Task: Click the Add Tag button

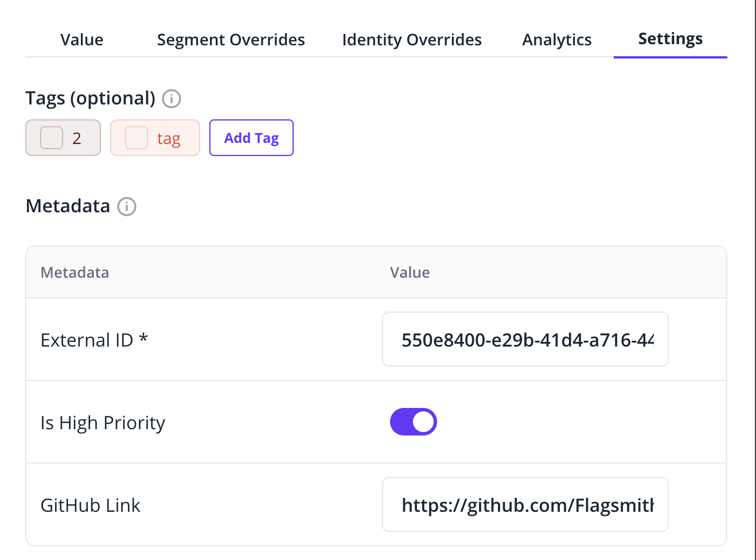Action: (251, 138)
